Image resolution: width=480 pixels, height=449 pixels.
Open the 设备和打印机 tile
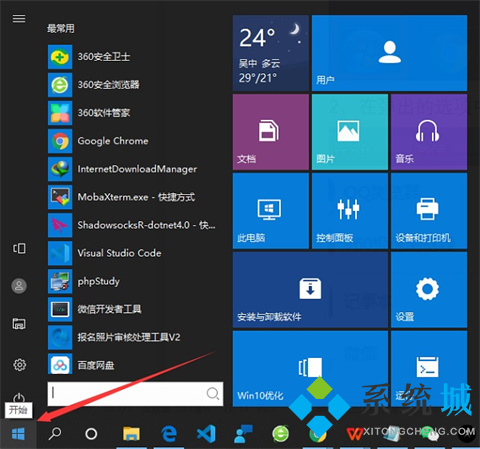429,211
